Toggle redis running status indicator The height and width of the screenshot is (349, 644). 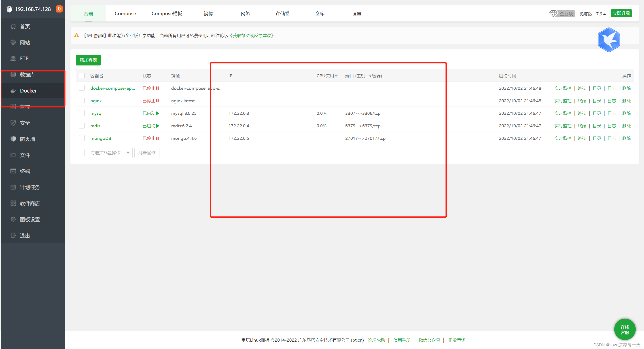pos(151,126)
